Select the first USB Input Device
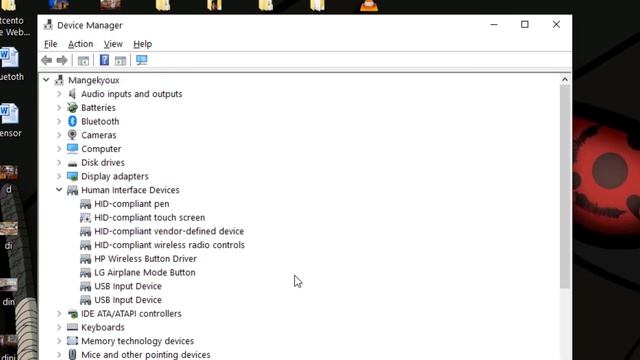Screen dimensions: 640x360 tap(128, 286)
